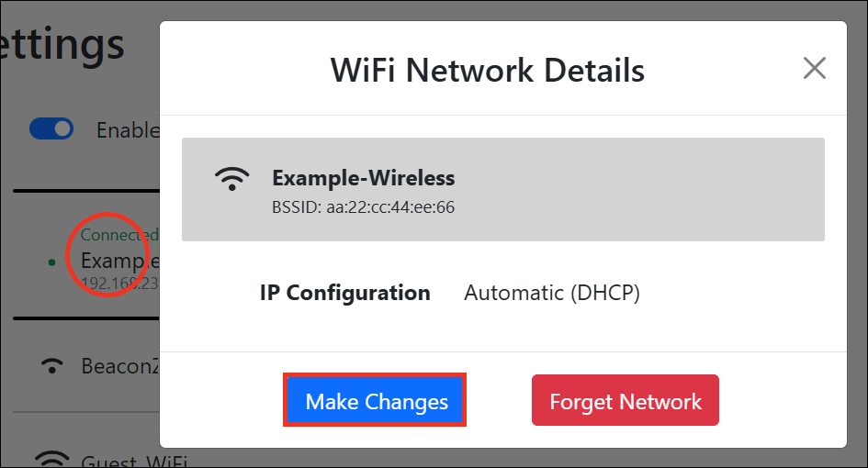Image resolution: width=868 pixels, height=468 pixels.
Task: Close the WiFi Network Details dialog
Action: (x=814, y=68)
